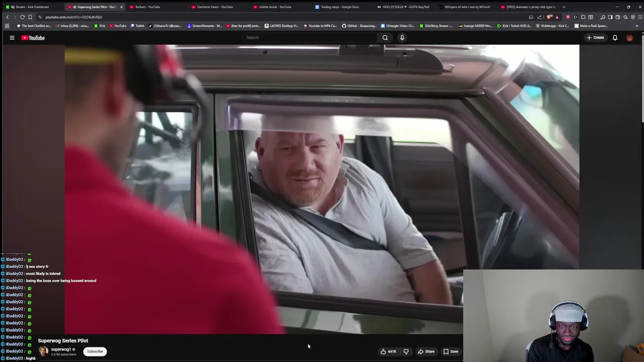Subscribe to the superwog1 channel

95,351
